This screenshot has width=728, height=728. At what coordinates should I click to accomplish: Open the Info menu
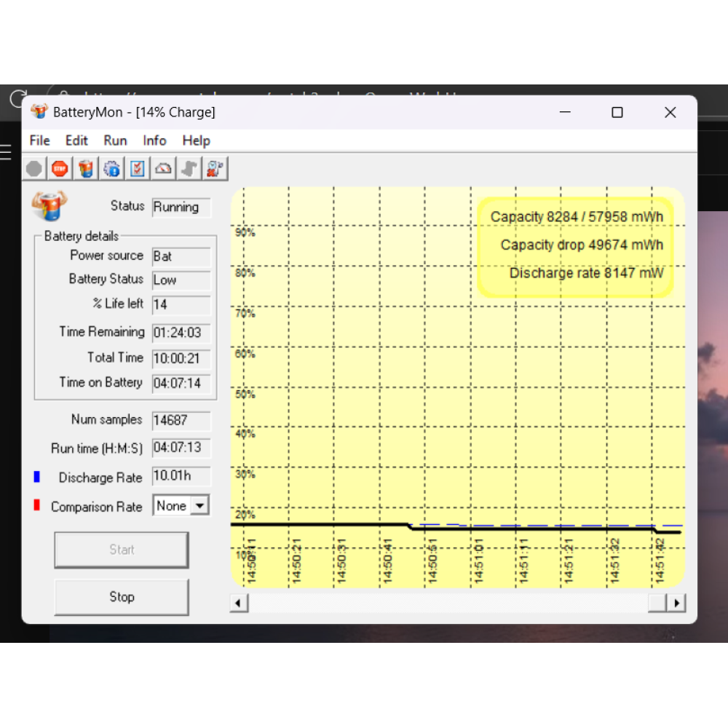[x=154, y=141]
